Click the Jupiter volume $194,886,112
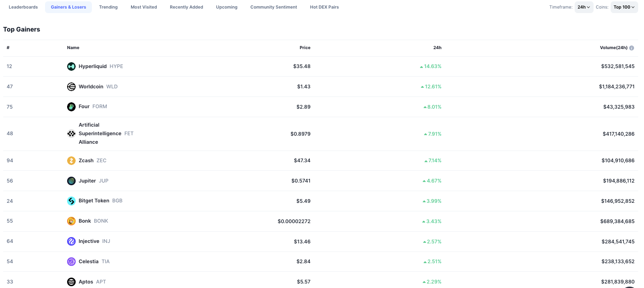The height and width of the screenshot is (288, 644). point(619,181)
